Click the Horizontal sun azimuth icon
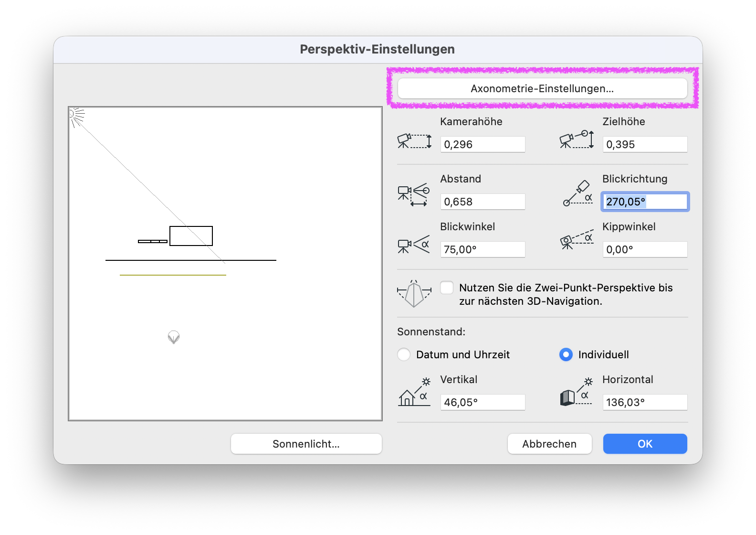 point(577,392)
